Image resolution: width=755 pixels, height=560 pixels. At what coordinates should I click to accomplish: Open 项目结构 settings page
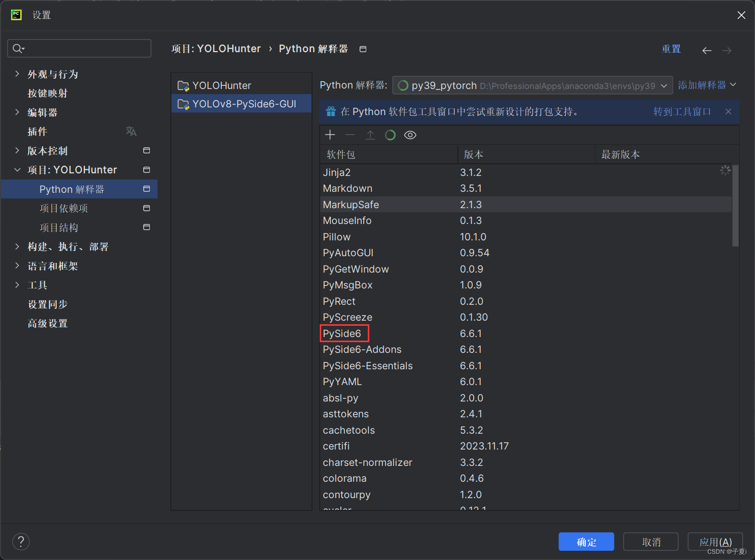[59, 228]
